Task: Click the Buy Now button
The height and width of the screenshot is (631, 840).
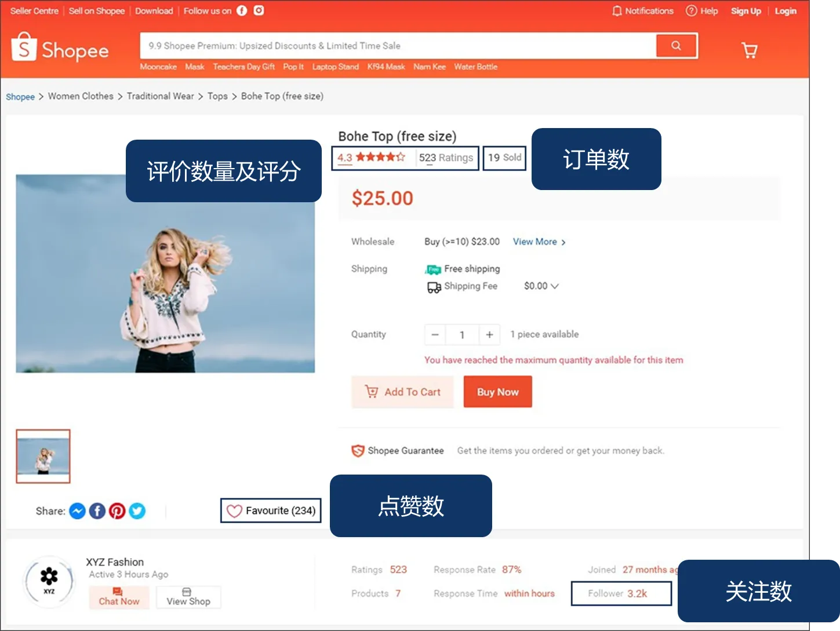Action: [x=497, y=392]
